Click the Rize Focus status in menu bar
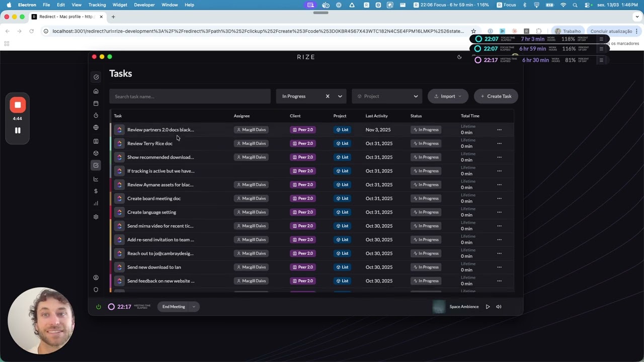 506,5
